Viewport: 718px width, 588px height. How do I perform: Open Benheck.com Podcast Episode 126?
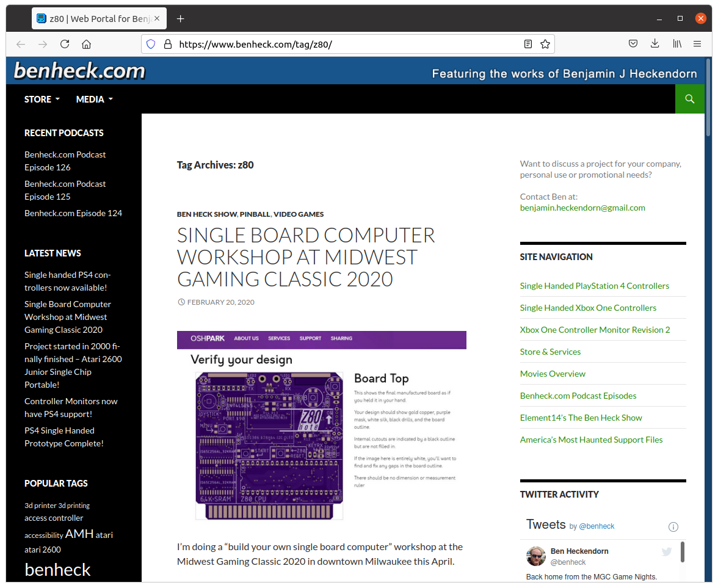tap(65, 161)
